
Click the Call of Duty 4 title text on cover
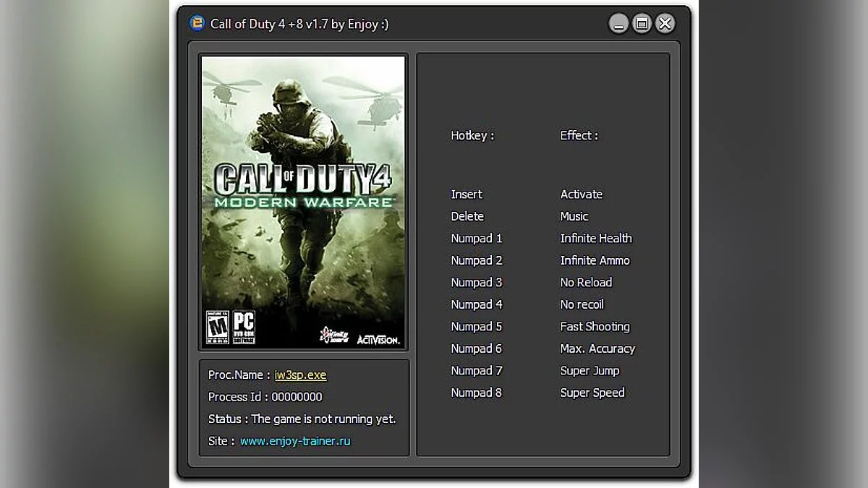pyautogui.click(x=303, y=179)
